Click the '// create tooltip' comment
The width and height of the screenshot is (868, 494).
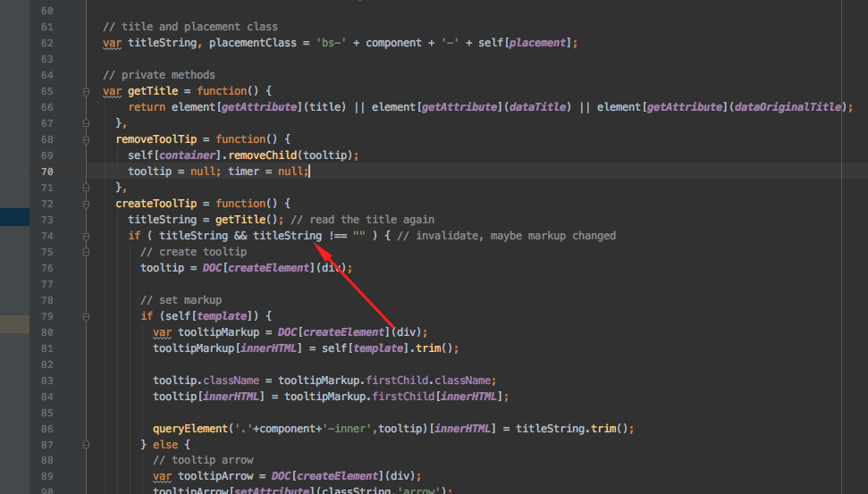coord(194,252)
